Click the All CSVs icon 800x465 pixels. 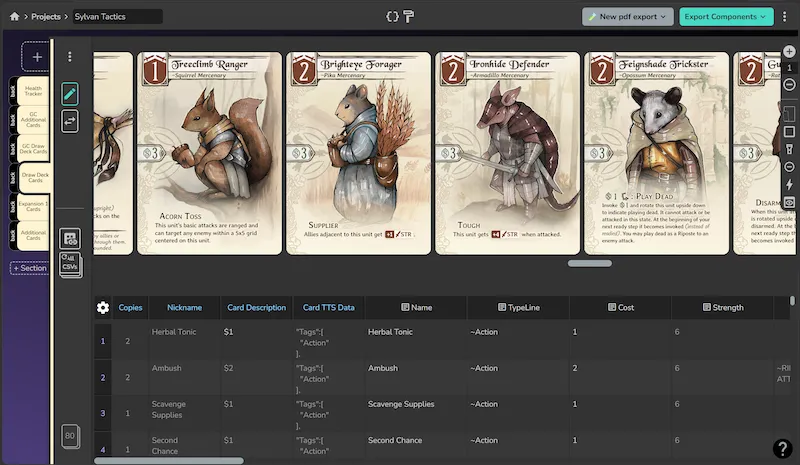[x=70, y=264]
